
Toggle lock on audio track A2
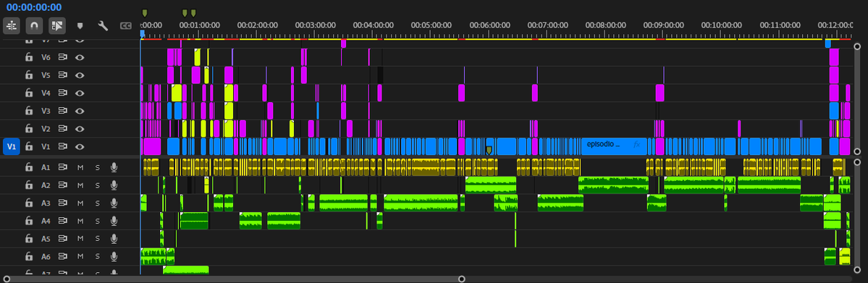click(x=28, y=185)
